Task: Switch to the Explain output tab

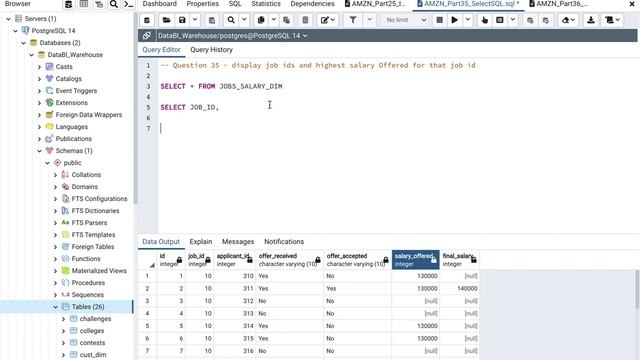Action: 201,242
